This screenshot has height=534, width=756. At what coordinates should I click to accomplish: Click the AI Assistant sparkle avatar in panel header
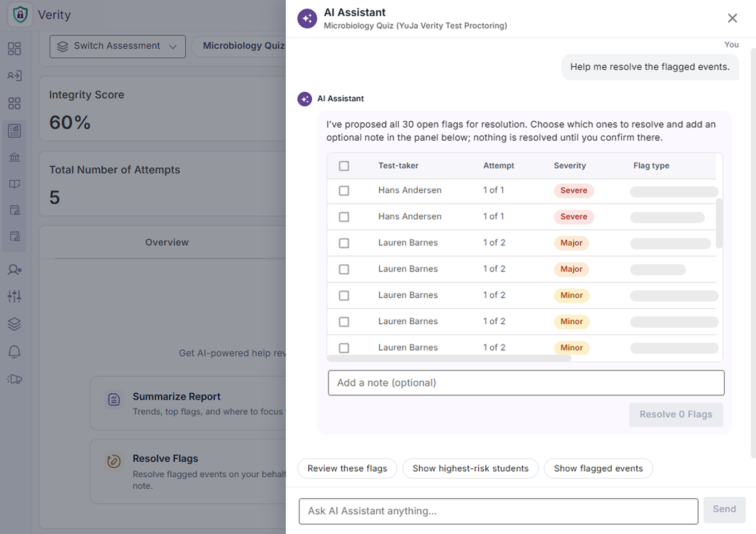(x=307, y=18)
